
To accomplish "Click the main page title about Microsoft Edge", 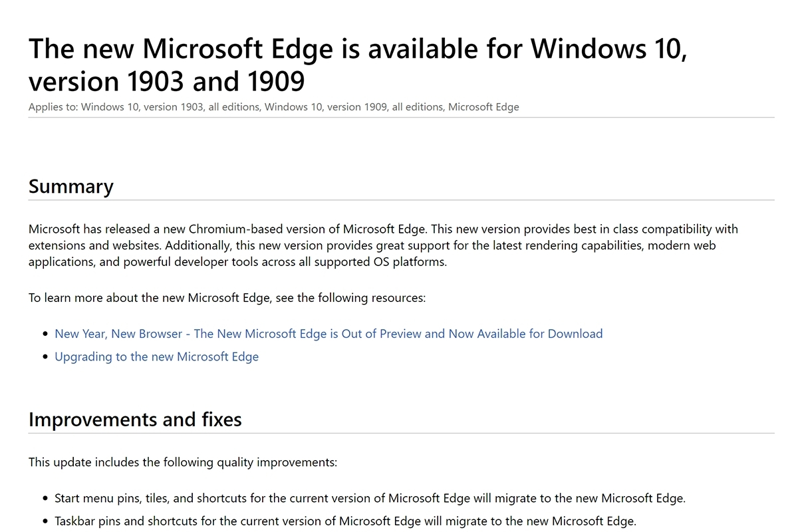I will [x=358, y=65].
